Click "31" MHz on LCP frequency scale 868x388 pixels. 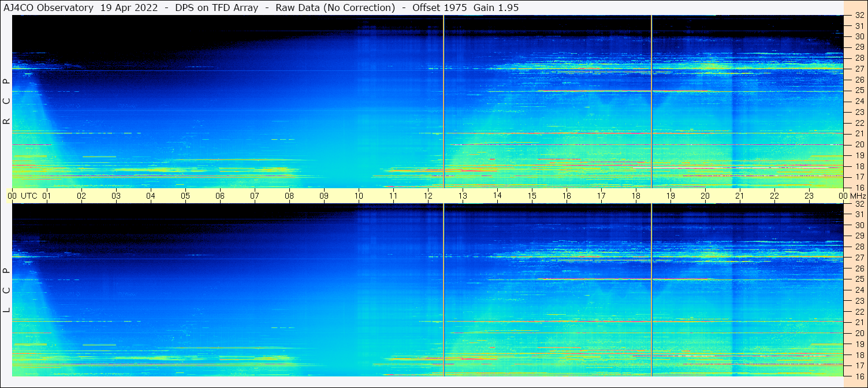tap(859, 214)
